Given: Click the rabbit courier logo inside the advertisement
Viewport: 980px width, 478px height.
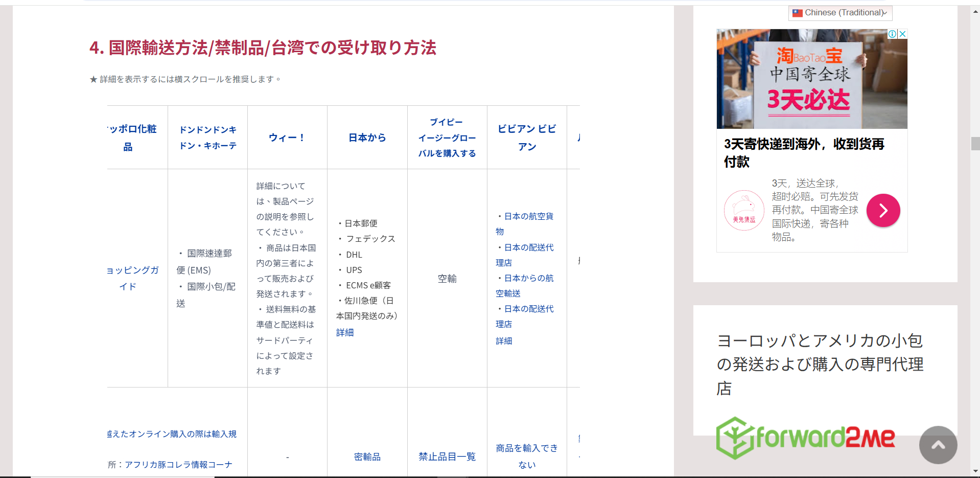Looking at the screenshot, I should point(744,210).
